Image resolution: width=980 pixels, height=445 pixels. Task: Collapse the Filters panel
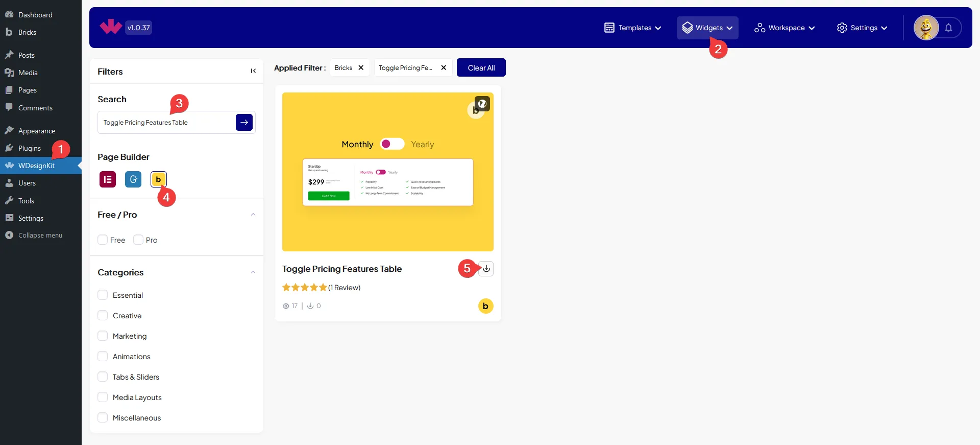tap(253, 71)
